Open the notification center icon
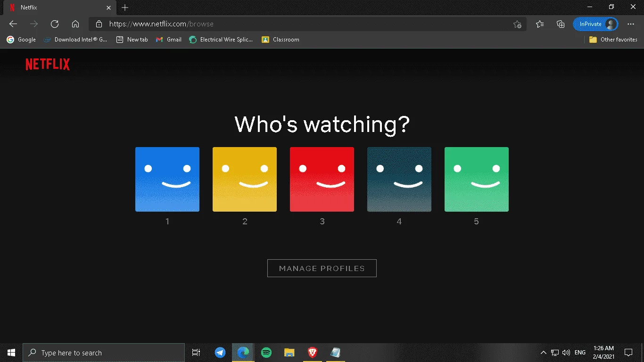The image size is (644, 362). point(628,353)
